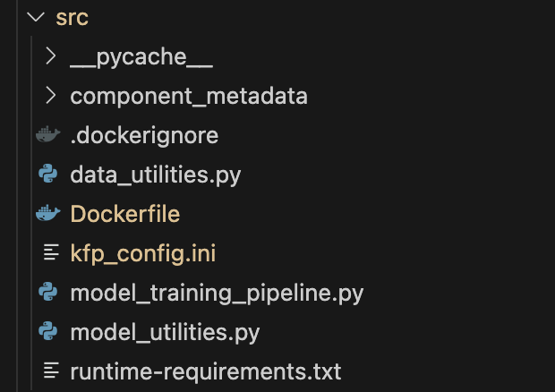Click the lines icon next to kfp_config.ini
Image resolution: width=555 pixels, height=392 pixels.
pos(50,253)
